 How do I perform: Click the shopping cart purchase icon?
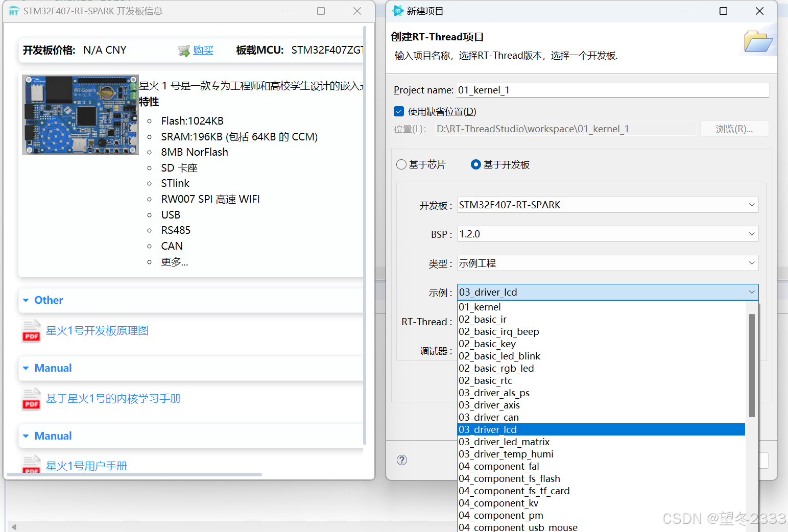[183, 51]
